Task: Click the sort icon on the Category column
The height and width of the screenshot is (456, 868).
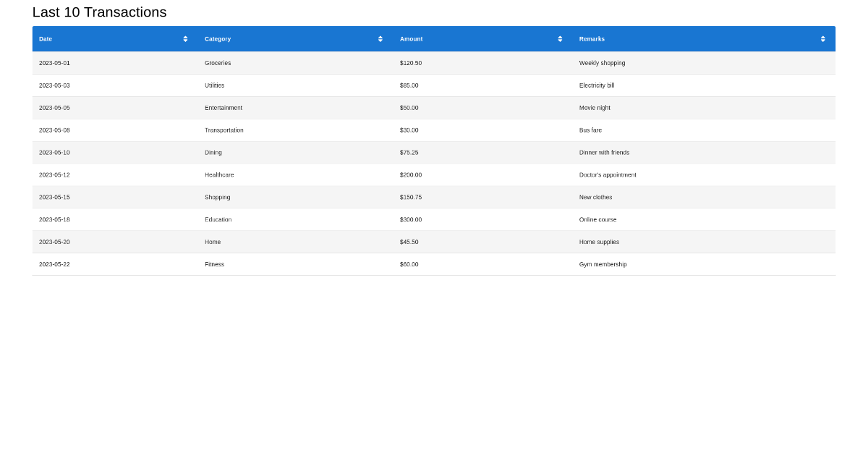Action: click(x=380, y=38)
